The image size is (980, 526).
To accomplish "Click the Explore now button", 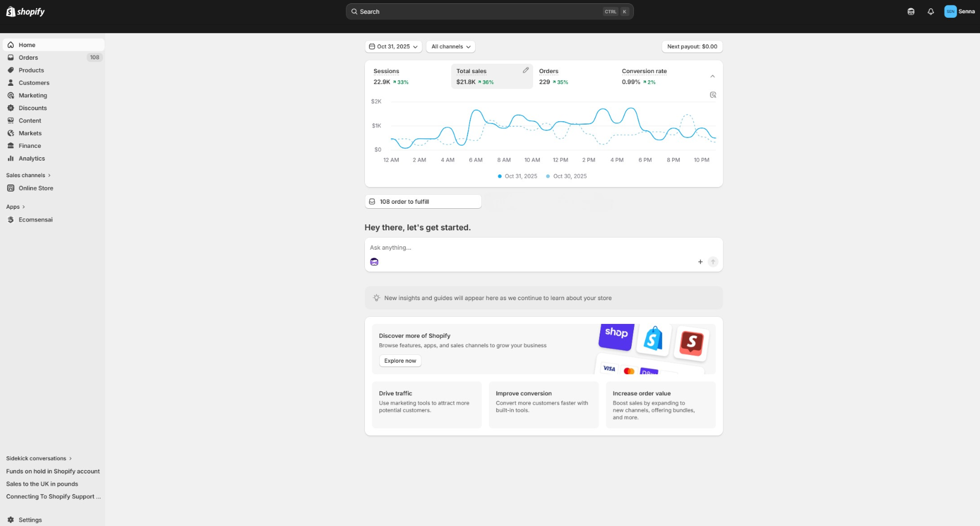I will click(x=400, y=360).
